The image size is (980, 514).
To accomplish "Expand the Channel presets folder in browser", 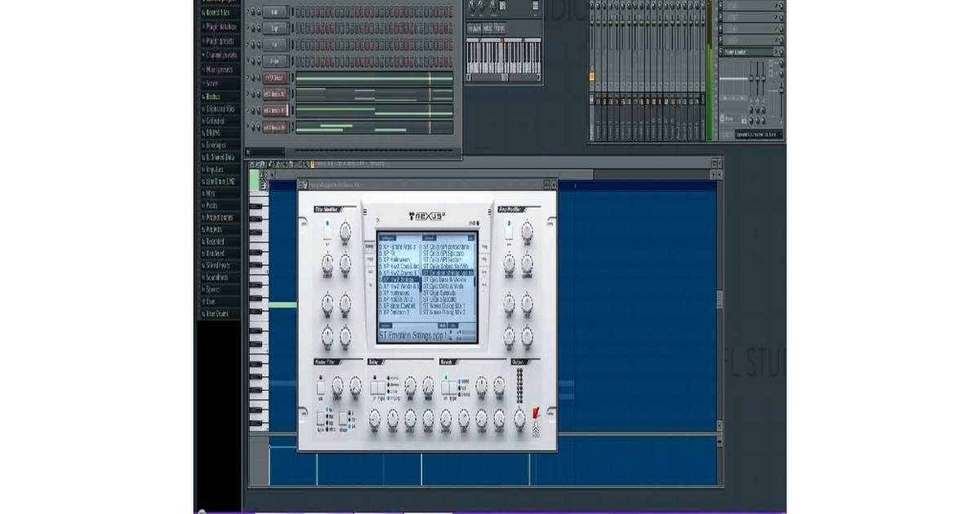I will pos(221,55).
